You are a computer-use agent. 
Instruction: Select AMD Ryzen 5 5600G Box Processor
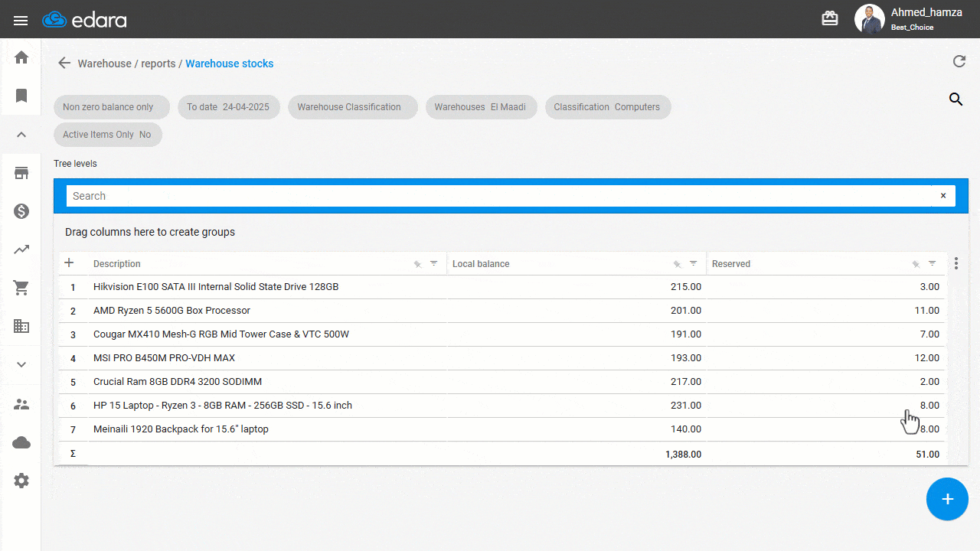tap(502, 311)
